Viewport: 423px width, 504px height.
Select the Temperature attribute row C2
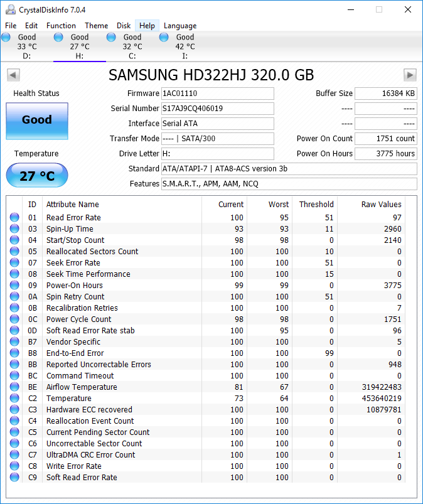point(206,399)
